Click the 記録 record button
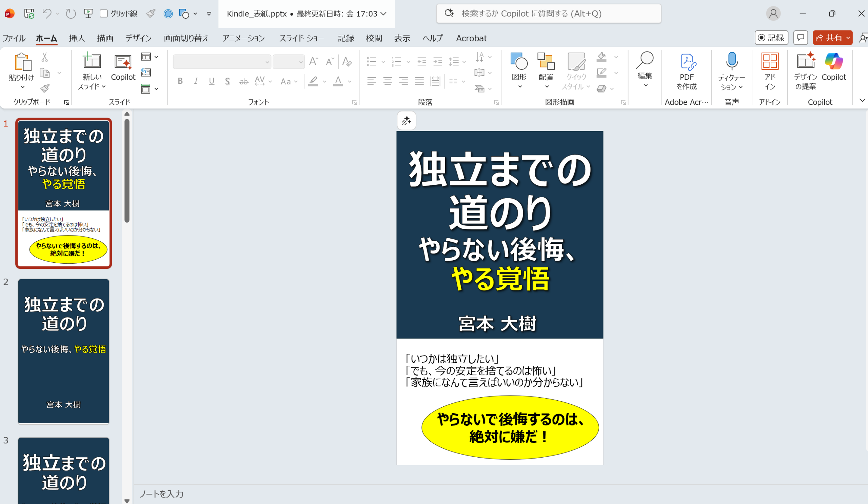The image size is (868, 504). (x=771, y=38)
